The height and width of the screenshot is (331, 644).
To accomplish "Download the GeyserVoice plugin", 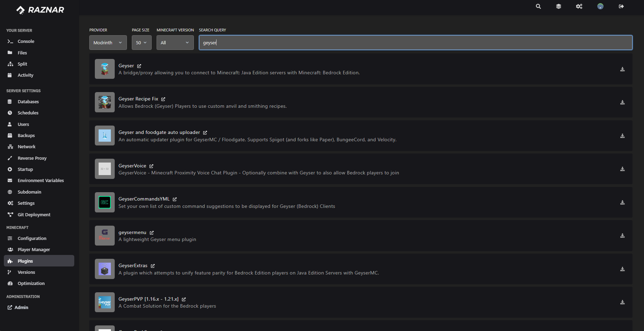I will [622, 169].
